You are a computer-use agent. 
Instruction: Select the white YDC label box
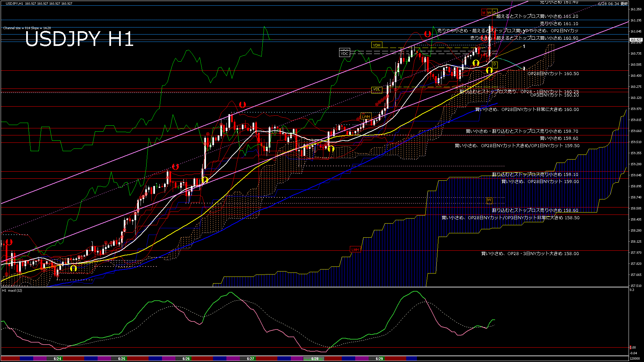pos(344,54)
